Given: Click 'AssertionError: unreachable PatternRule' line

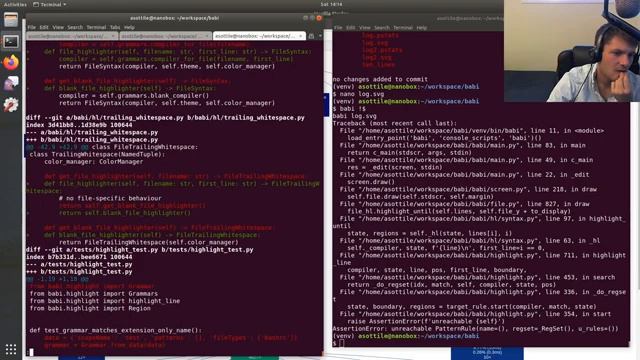Looking at the screenshot, I should pyautogui.click(x=475, y=329).
